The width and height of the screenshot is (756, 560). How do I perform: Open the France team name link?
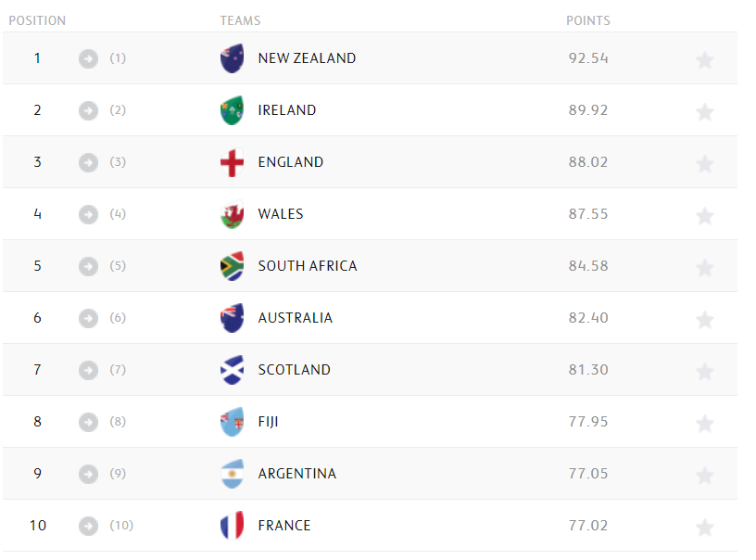[284, 526]
